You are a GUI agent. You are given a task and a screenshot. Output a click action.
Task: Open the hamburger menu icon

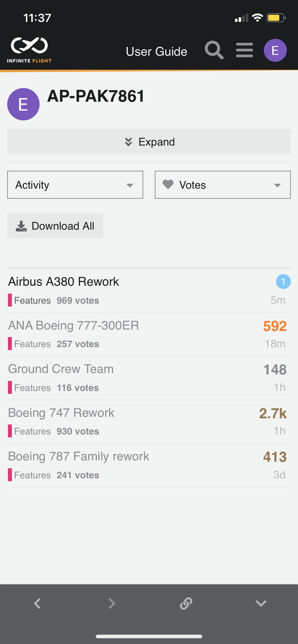[x=244, y=50]
